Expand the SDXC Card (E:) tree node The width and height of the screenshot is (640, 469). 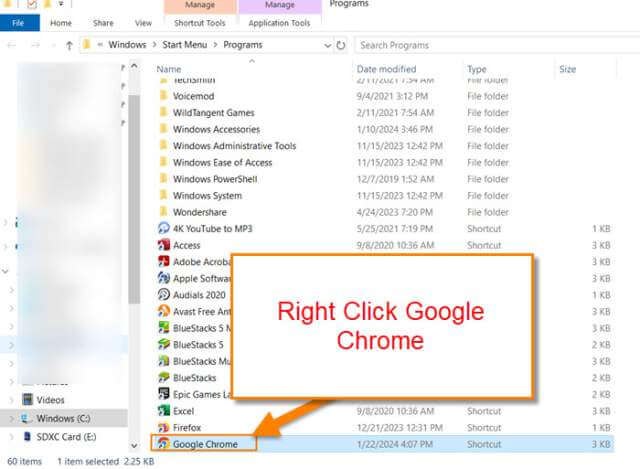[11, 437]
